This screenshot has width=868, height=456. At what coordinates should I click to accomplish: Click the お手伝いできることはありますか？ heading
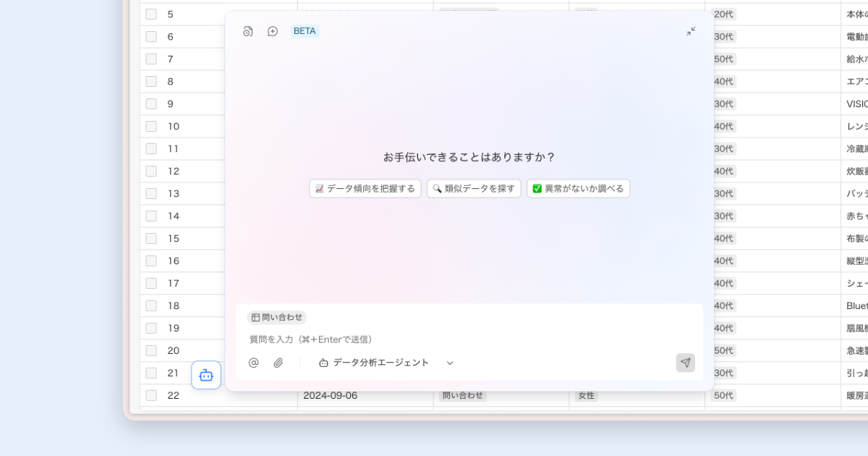pos(469,157)
